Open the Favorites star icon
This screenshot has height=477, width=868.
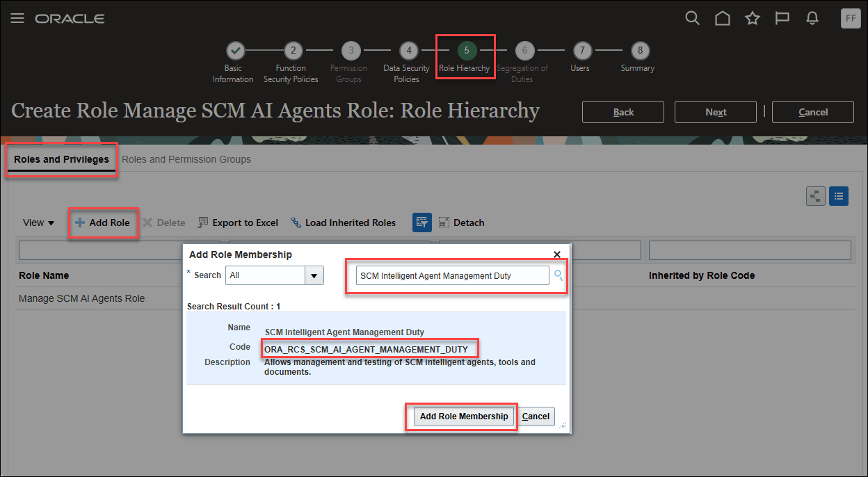752,18
